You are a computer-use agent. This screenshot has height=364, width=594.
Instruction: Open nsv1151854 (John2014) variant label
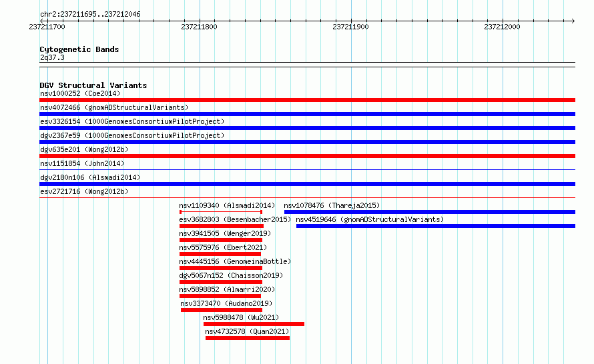point(82,163)
